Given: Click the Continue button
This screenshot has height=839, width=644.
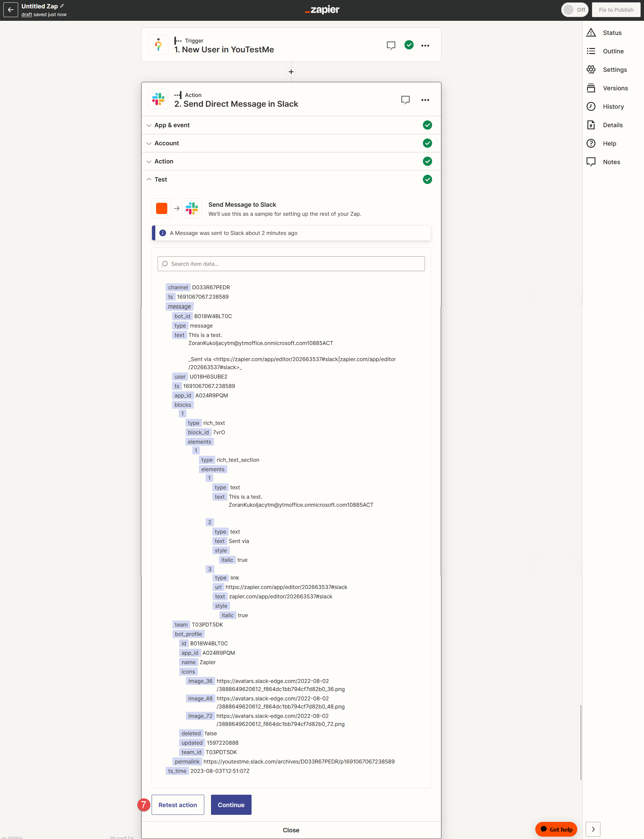Looking at the screenshot, I should click(231, 805).
